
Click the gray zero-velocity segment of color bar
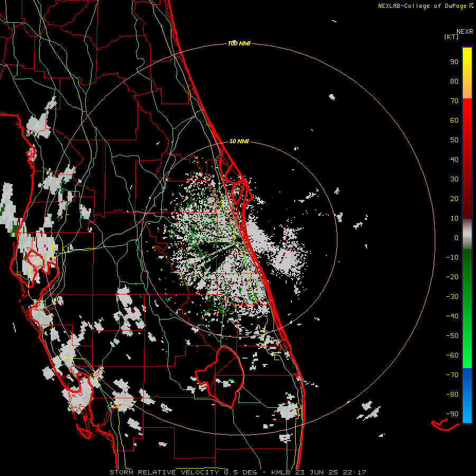pyautogui.click(x=467, y=234)
